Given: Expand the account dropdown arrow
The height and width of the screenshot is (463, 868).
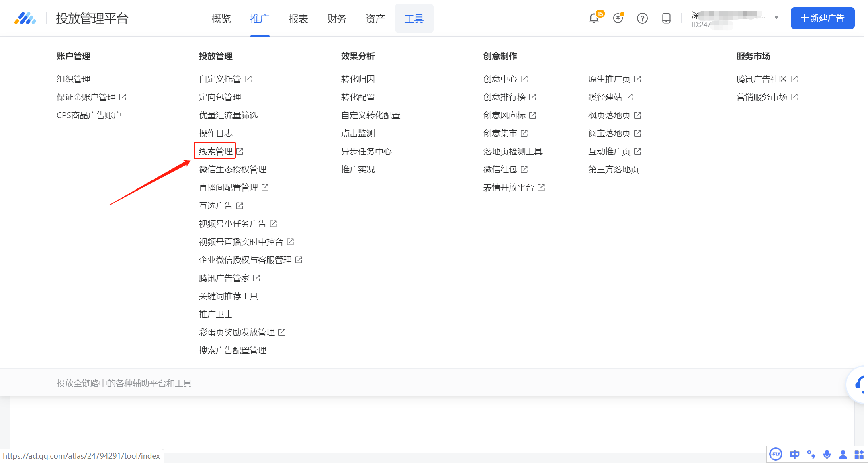Looking at the screenshot, I should pyautogui.click(x=776, y=18).
